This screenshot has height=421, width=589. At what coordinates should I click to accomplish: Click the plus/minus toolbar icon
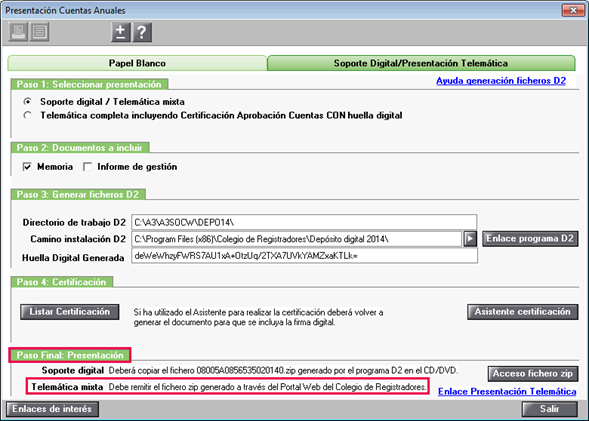[121, 32]
